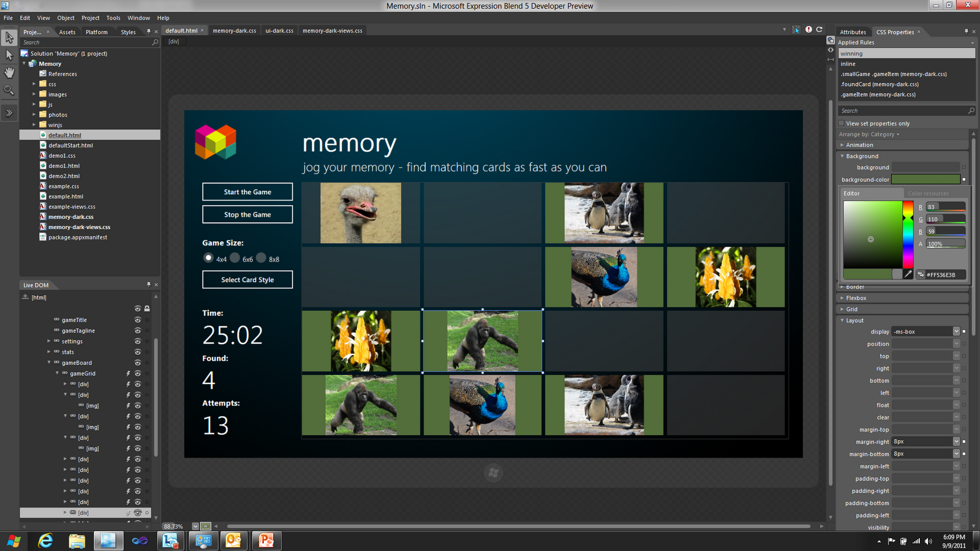Expand the photos folder in the project tree
Screen dimensions: 980x551
(x=35, y=114)
